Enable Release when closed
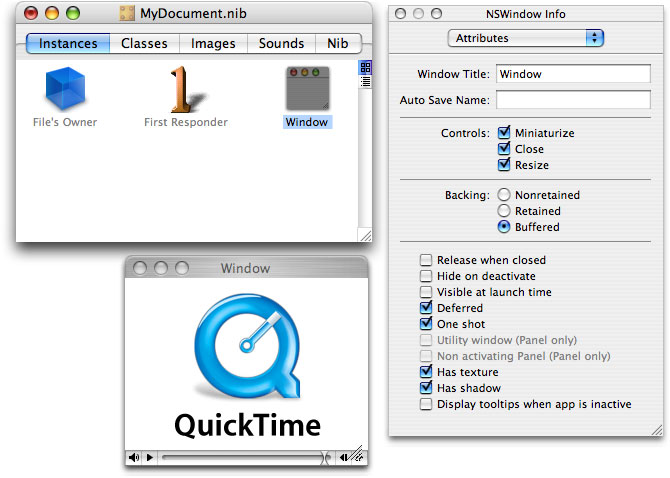The height and width of the screenshot is (478, 670). point(426,260)
